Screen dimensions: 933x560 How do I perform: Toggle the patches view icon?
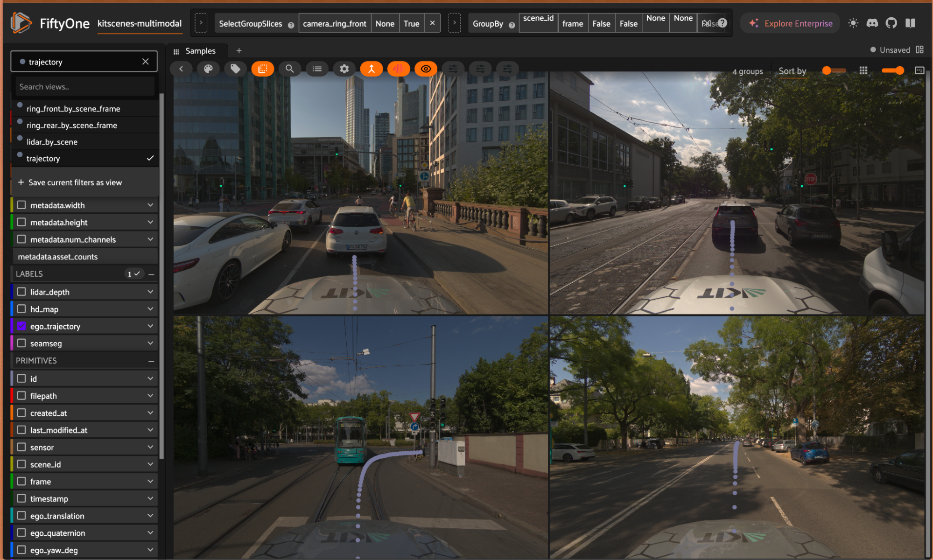pos(262,69)
